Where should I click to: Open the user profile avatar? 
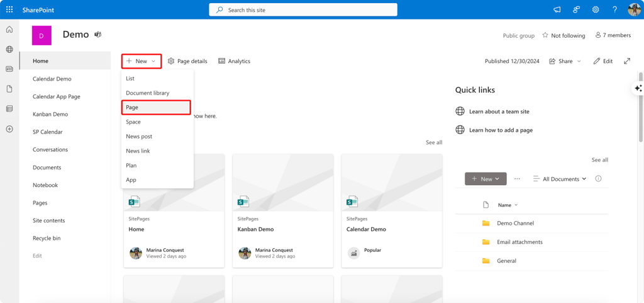634,10
